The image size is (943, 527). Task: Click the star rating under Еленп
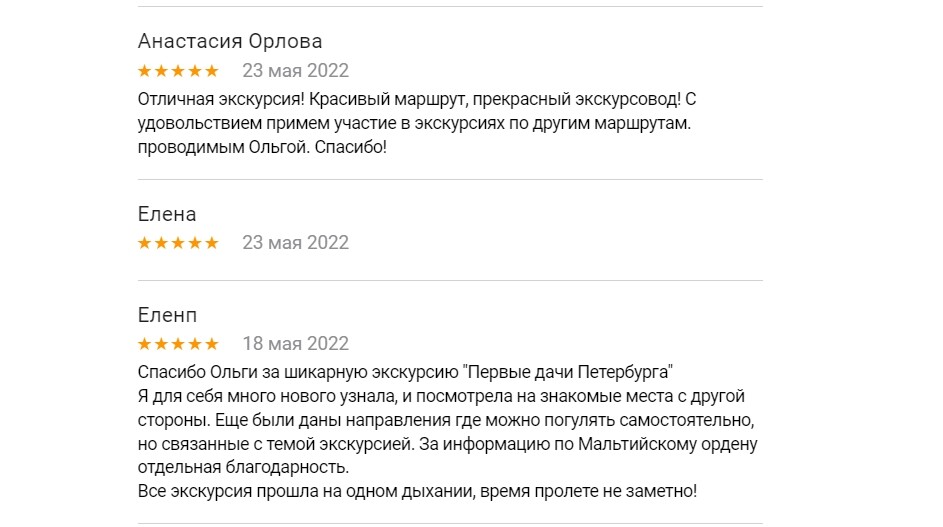178,344
